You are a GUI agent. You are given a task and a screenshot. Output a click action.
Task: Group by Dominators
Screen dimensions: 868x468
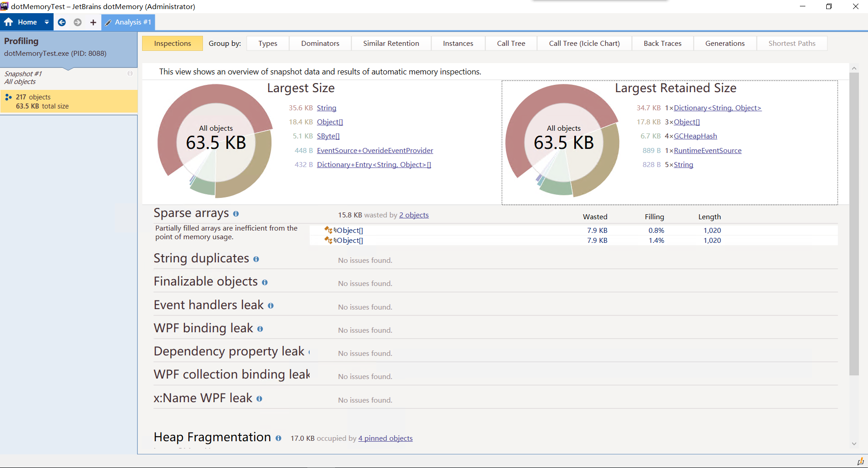(320, 44)
